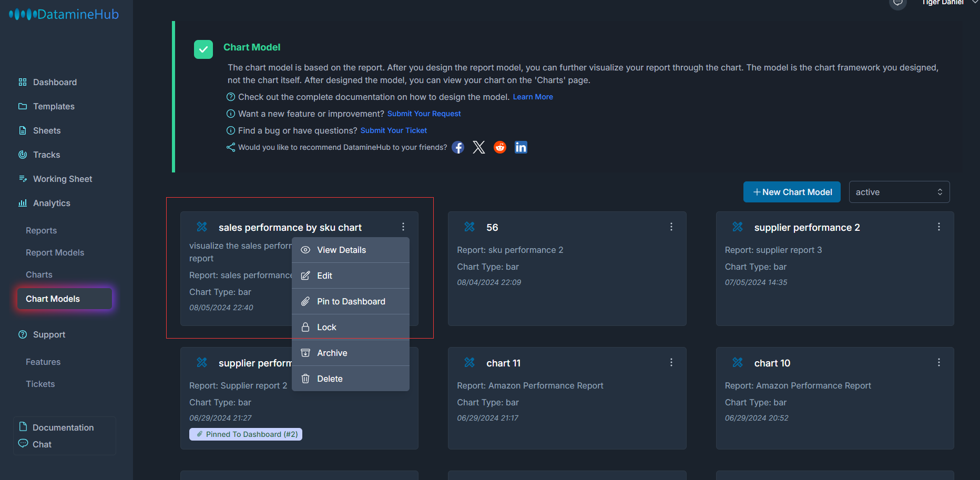The height and width of the screenshot is (480, 980).
Task: Open options menu for the 56 card
Action: tap(671, 227)
